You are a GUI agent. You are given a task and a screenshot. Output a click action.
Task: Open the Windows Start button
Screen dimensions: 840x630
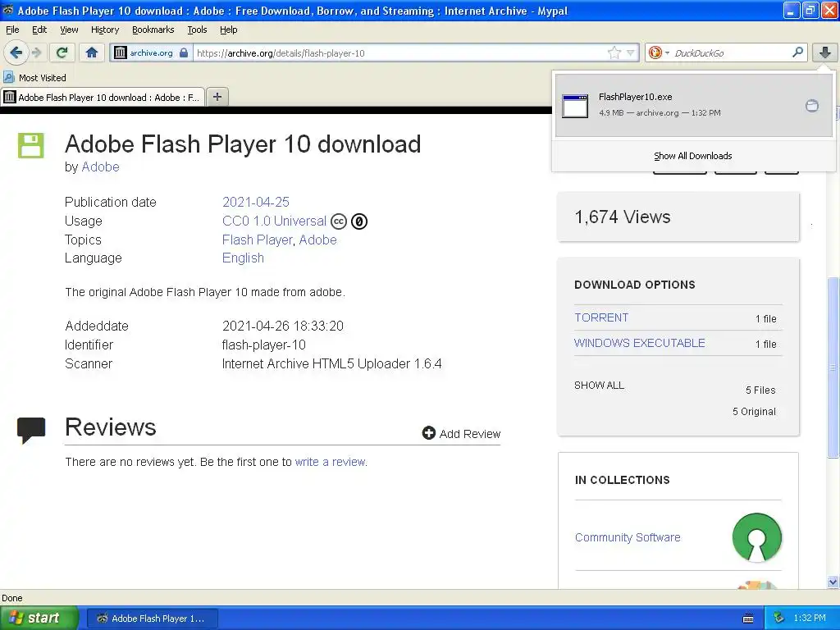click(39, 619)
